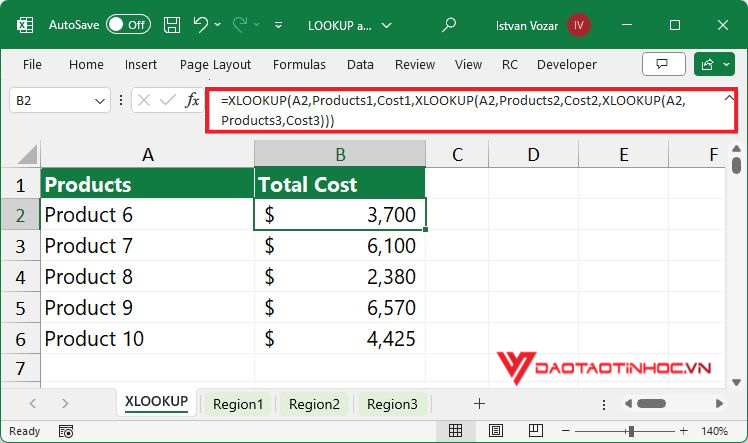Image resolution: width=748 pixels, height=443 pixels.
Task: Click the Enter checkmark formula icon
Action: coord(167,100)
